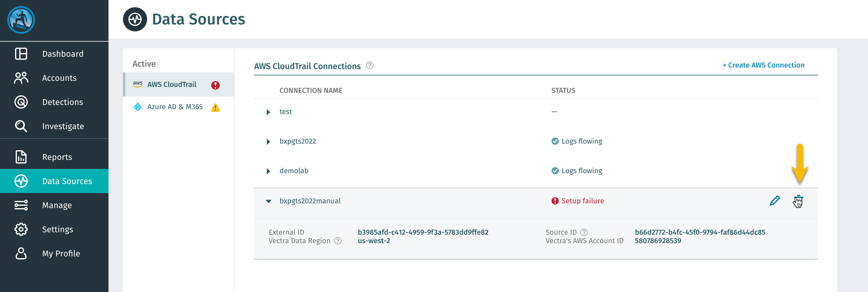Collapse the bxpgts2022manual connection row
Viewport: 868px width, 292px height.
coord(268,201)
